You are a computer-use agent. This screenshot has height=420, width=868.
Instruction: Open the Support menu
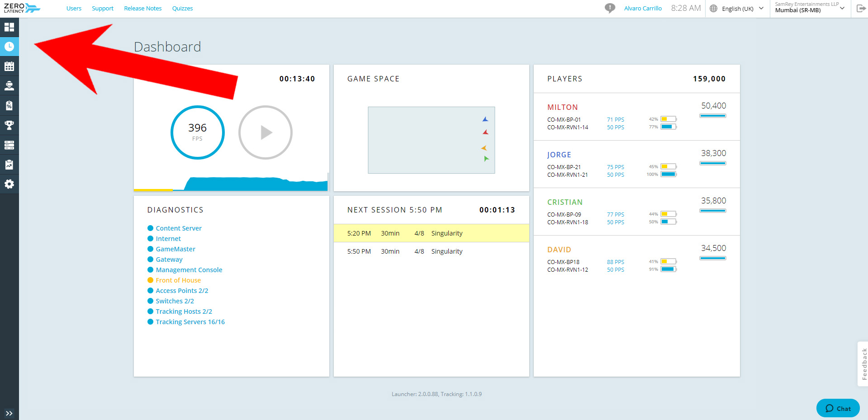[x=103, y=9]
